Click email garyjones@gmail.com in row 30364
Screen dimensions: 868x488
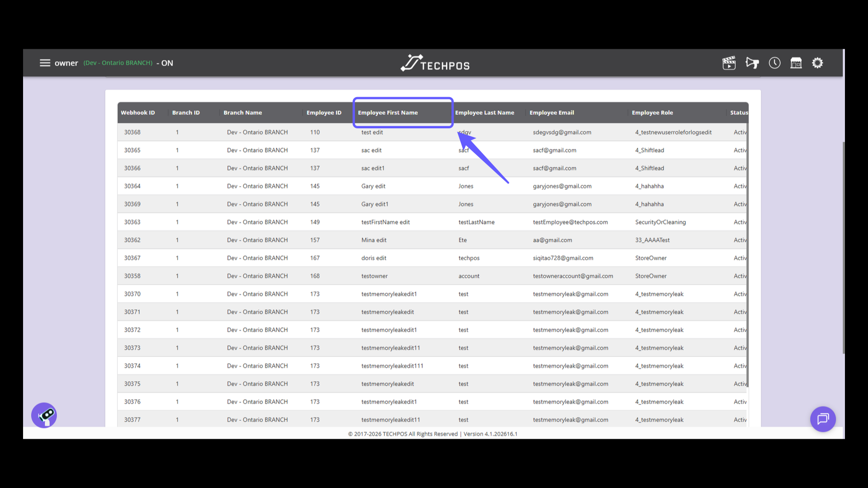click(562, 186)
